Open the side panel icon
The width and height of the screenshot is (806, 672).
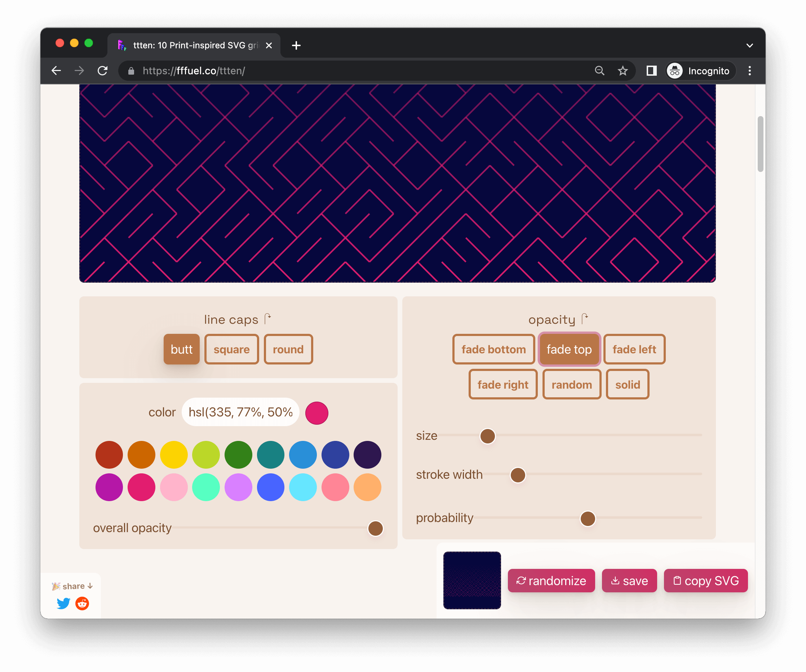coord(651,71)
